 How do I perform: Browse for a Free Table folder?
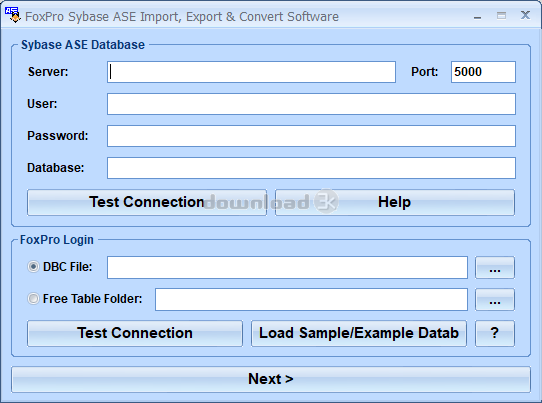pyautogui.click(x=495, y=299)
